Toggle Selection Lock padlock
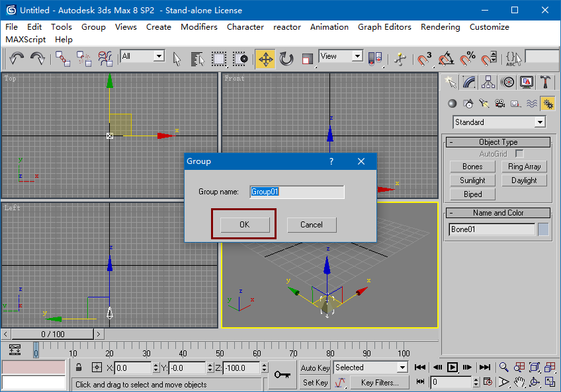Image resolution: width=561 pixels, height=392 pixels. [79, 368]
